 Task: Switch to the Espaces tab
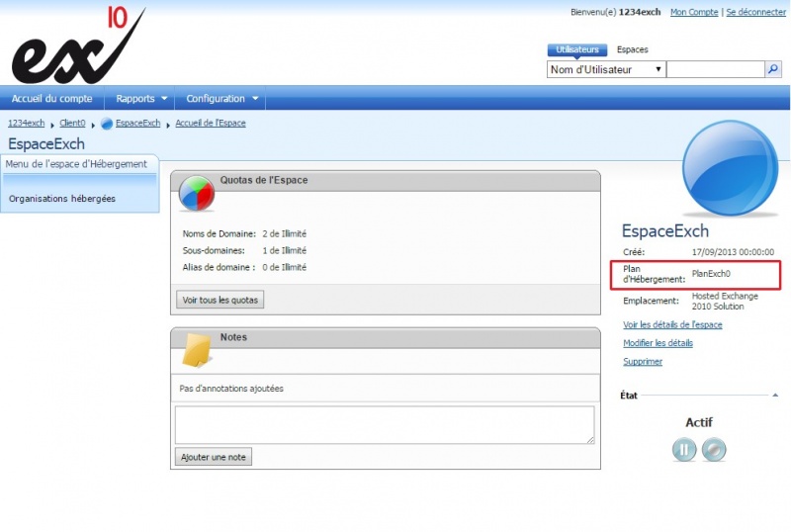click(632, 49)
